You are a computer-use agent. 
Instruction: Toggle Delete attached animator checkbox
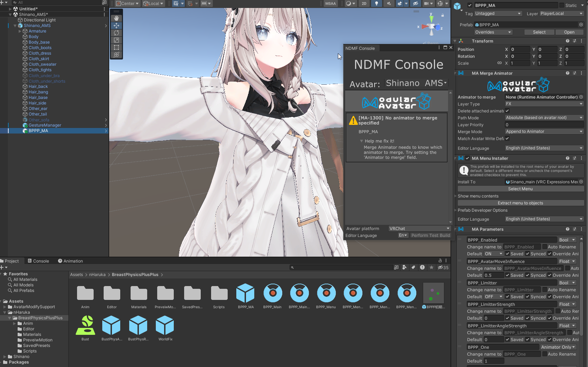pyautogui.click(x=507, y=111)
